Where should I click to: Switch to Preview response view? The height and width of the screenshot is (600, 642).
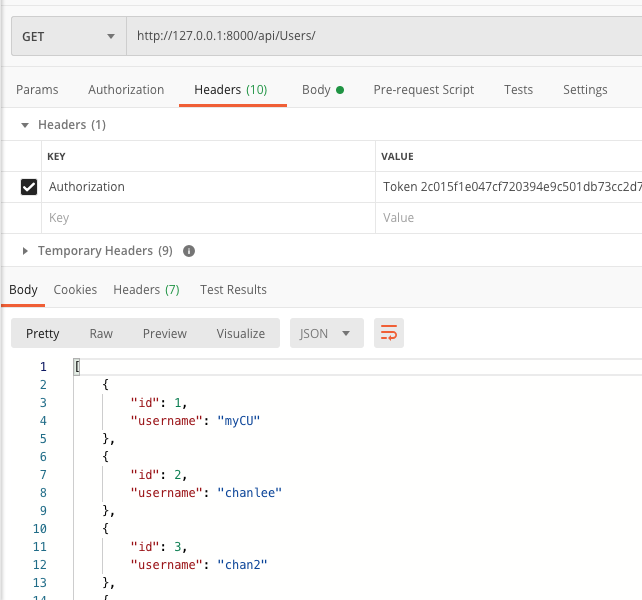pos(165,334)
